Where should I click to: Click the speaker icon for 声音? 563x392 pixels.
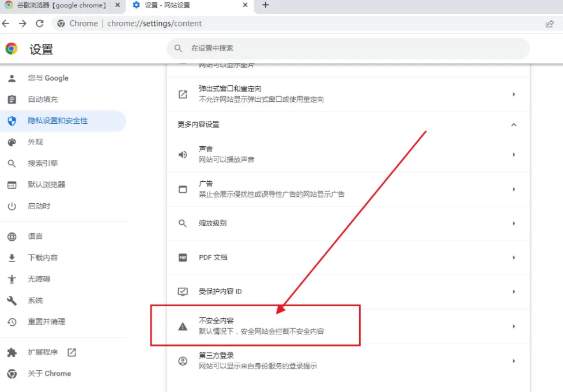(183, 155)
